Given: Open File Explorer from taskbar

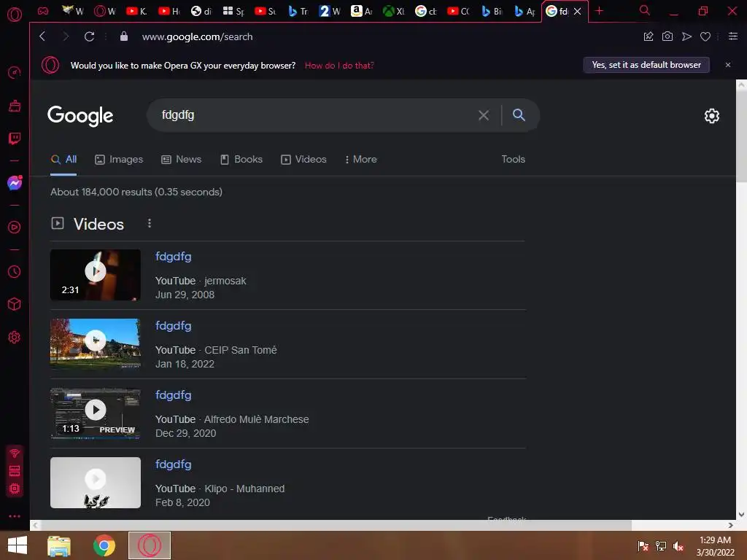Looking at the screenshot, I should pos(59,545).
